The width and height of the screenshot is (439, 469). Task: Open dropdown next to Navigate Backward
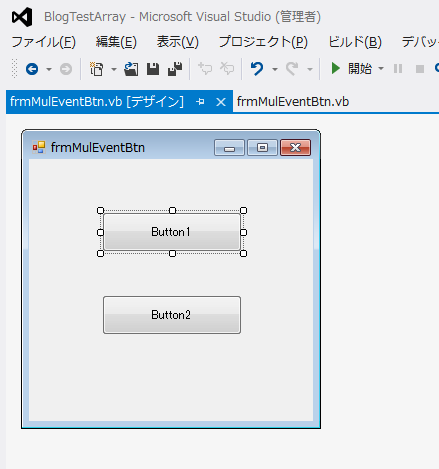pos(49,69)
